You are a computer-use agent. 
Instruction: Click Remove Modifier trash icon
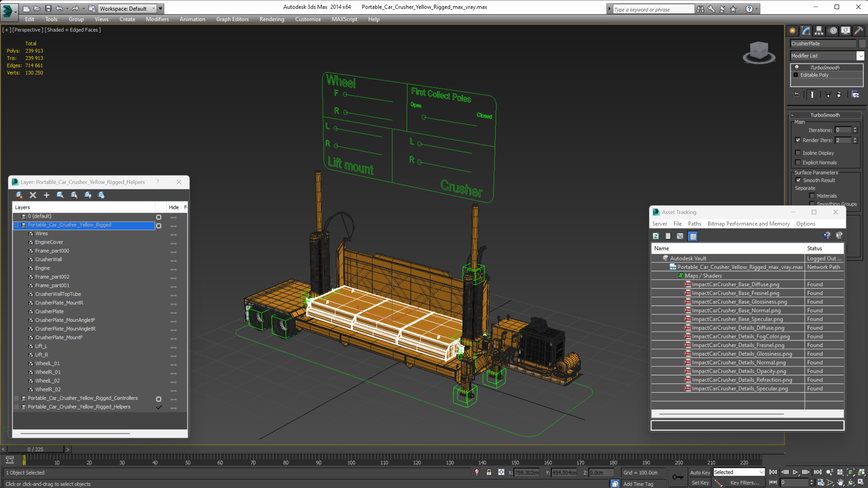pos(839,95)
